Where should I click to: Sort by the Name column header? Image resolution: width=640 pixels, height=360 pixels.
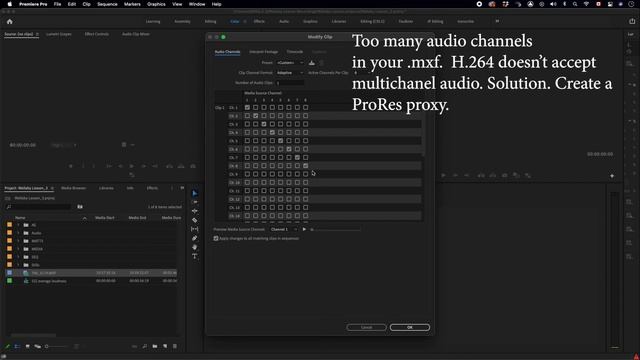click(x=20, y=218)
